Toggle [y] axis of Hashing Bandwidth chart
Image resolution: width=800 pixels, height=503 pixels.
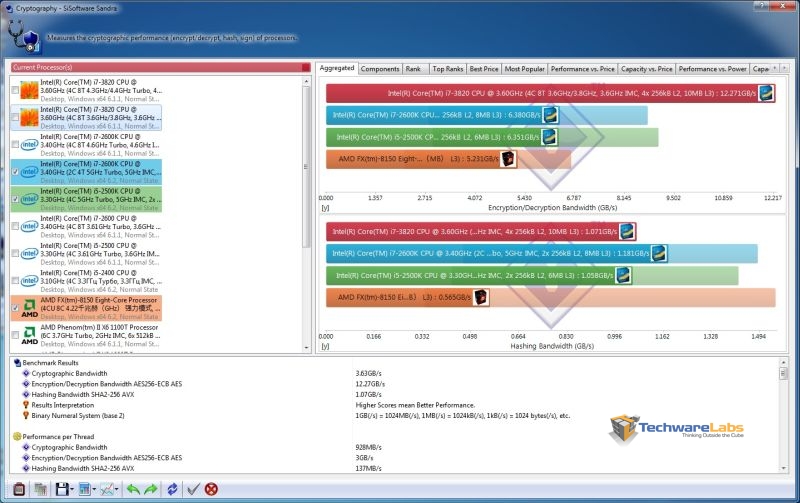(325, 346)
